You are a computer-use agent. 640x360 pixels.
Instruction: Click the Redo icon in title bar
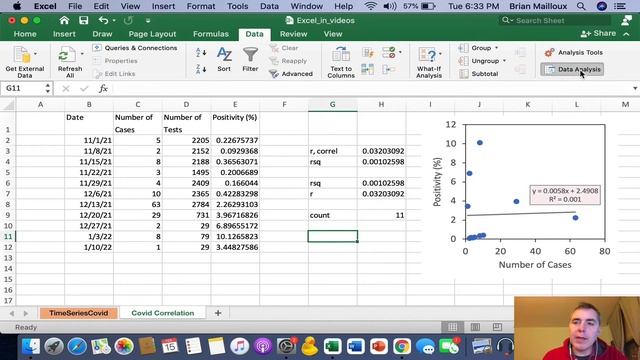tap(128, 20)
